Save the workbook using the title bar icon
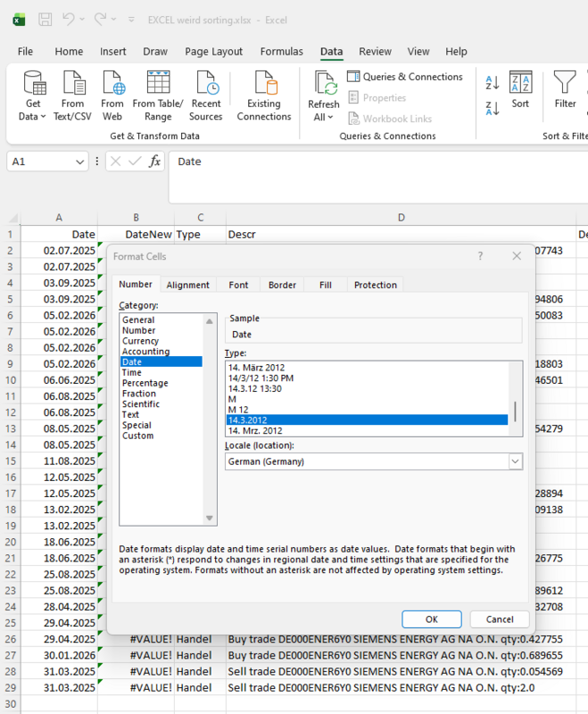This screenshot has width=588, height=714. pos(45,19)
